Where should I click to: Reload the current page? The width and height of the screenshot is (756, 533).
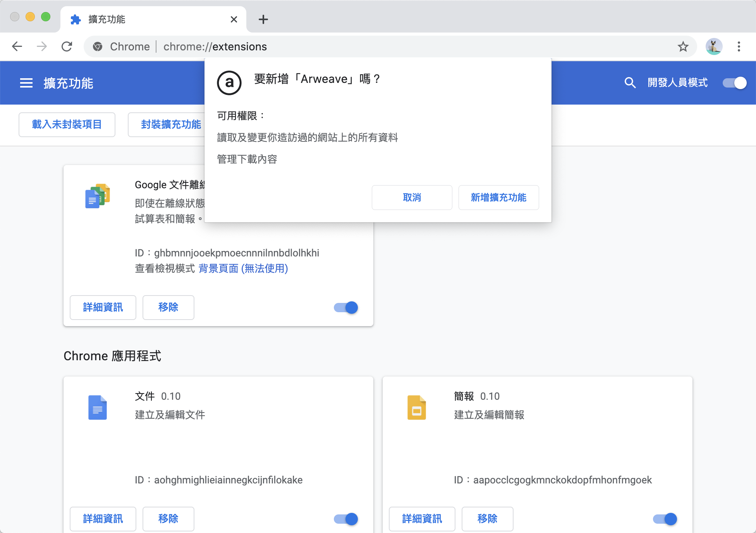(x=67, y=47)
